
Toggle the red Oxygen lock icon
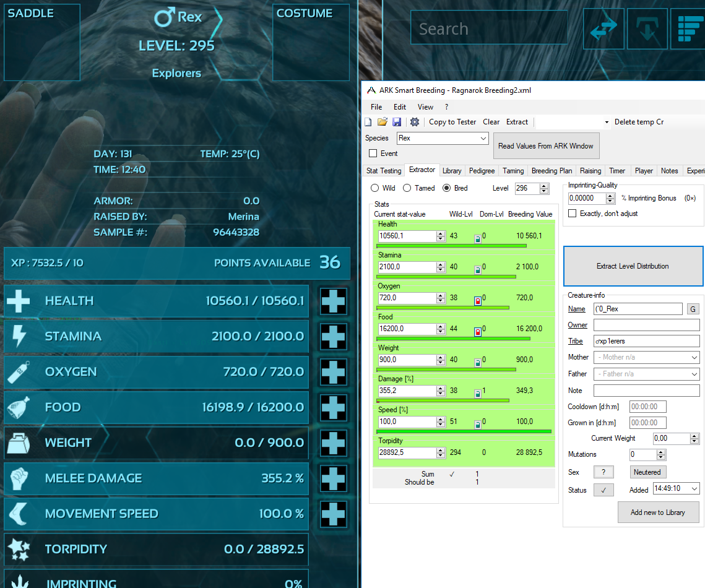coord(477,301)
